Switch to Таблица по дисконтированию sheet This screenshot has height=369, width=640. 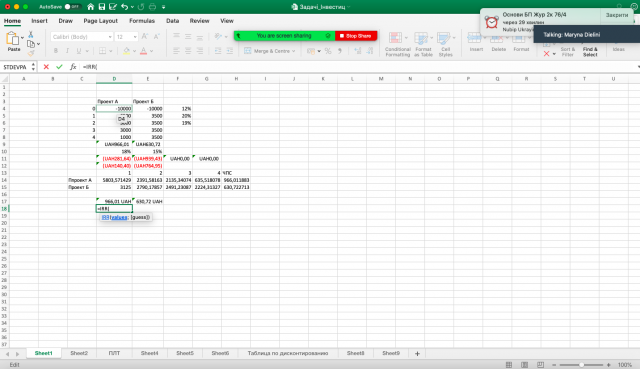(x=288, y=353)
